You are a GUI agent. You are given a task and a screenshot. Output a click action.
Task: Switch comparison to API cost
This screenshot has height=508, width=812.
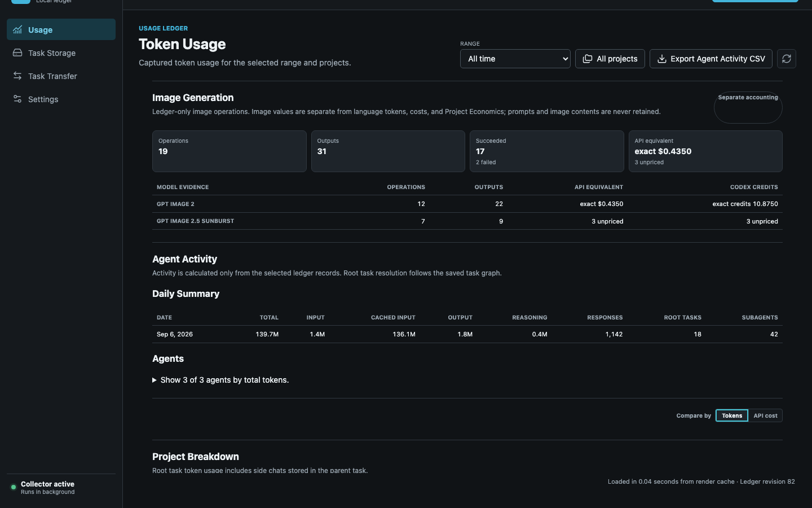[765, 415]
